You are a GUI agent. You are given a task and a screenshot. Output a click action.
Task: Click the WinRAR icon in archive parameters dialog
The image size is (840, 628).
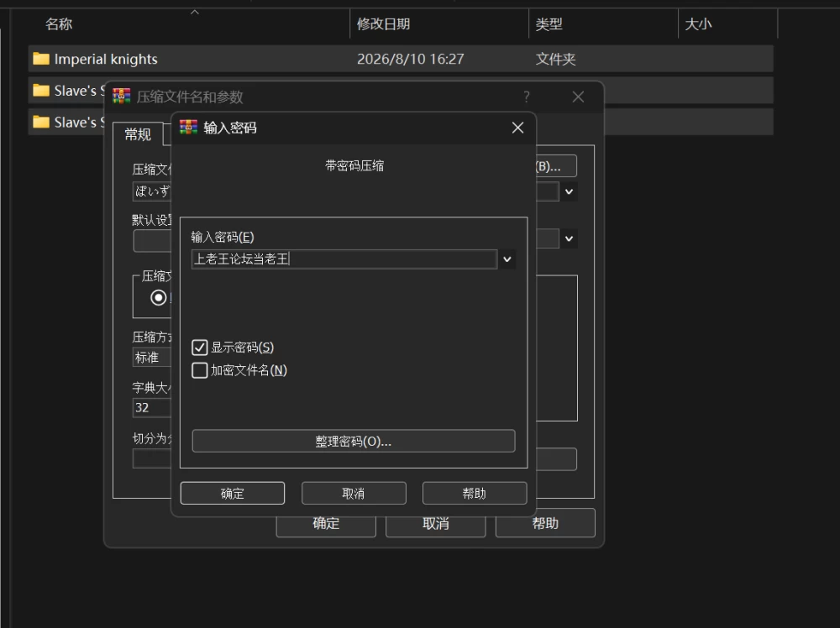tap(122, 97)
